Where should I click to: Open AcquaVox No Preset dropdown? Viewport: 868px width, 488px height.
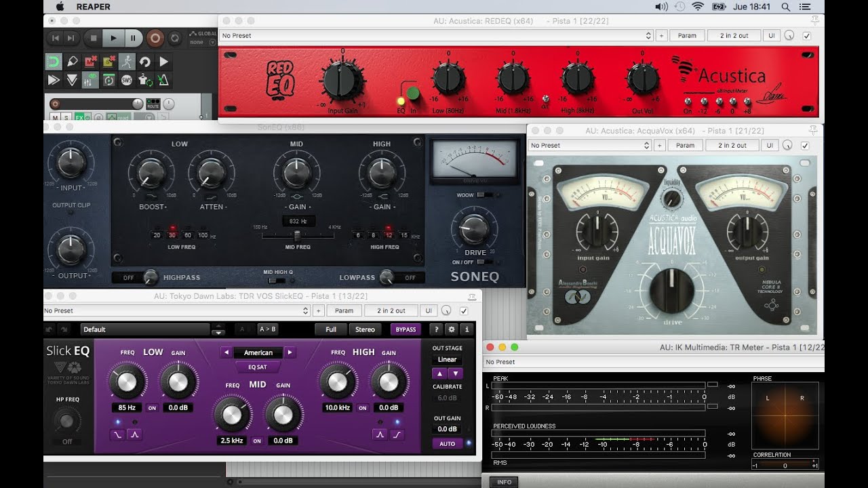[x=590, y=145]
